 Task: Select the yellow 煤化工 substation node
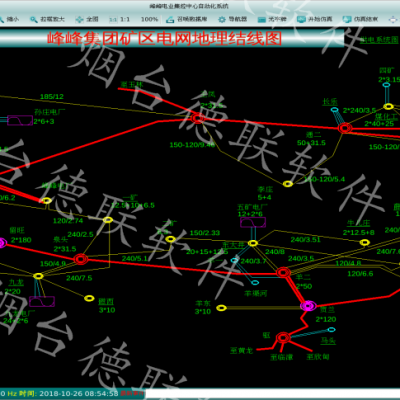click(x=388, y=106)
